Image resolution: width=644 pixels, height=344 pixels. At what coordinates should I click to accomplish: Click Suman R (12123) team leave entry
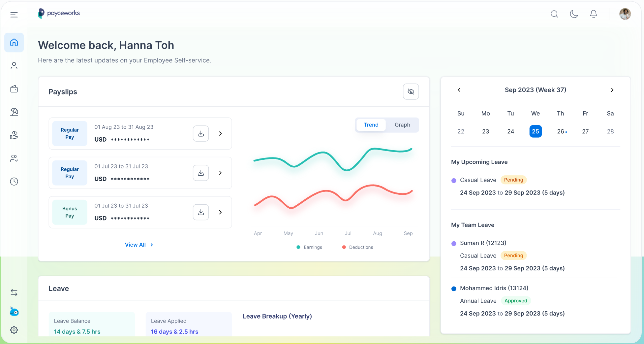click(483, 243)
